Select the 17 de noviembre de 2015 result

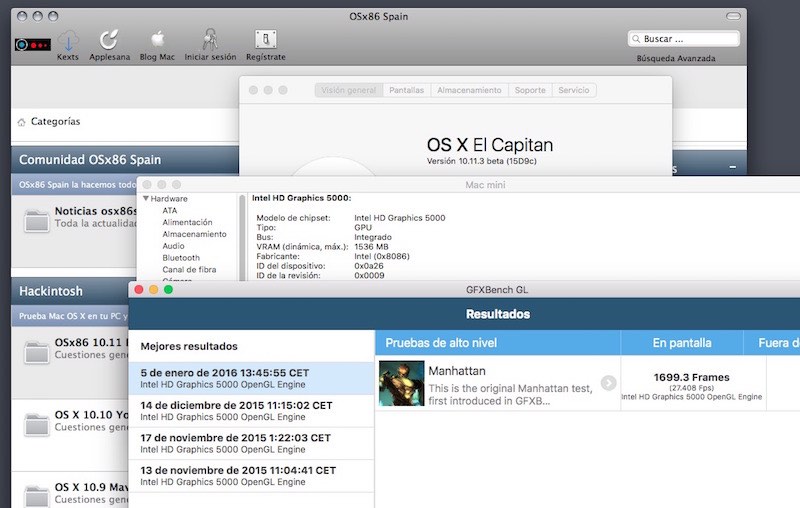point(252,444)
